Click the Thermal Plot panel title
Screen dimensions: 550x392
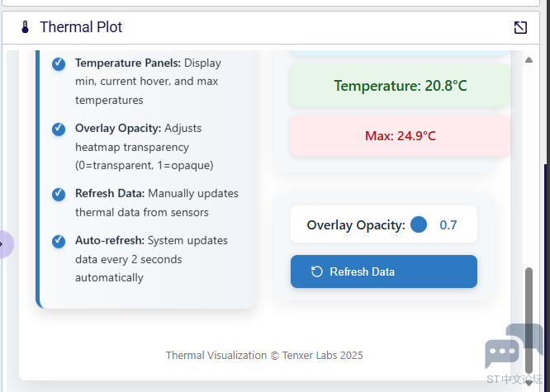point(81,27)
